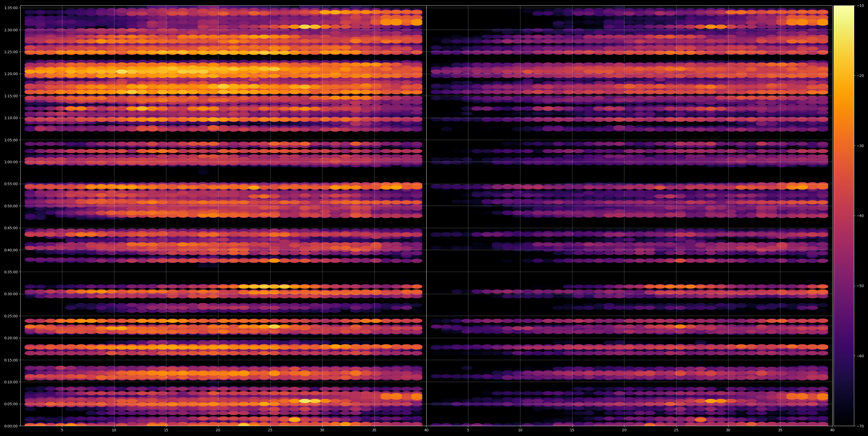Click the 0:00:00 time axis label
Viewport: 868px width, 436px height.
11,426
